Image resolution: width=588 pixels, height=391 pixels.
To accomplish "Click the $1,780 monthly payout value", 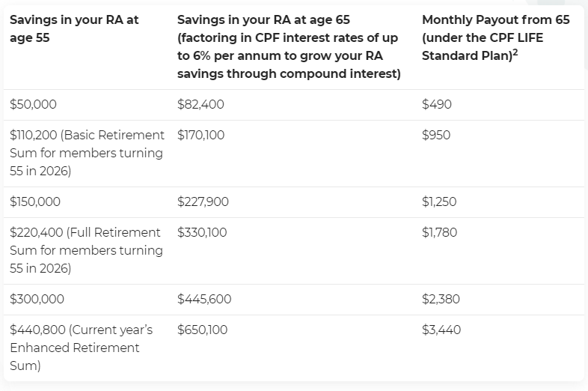I will (x=439, y=233).
